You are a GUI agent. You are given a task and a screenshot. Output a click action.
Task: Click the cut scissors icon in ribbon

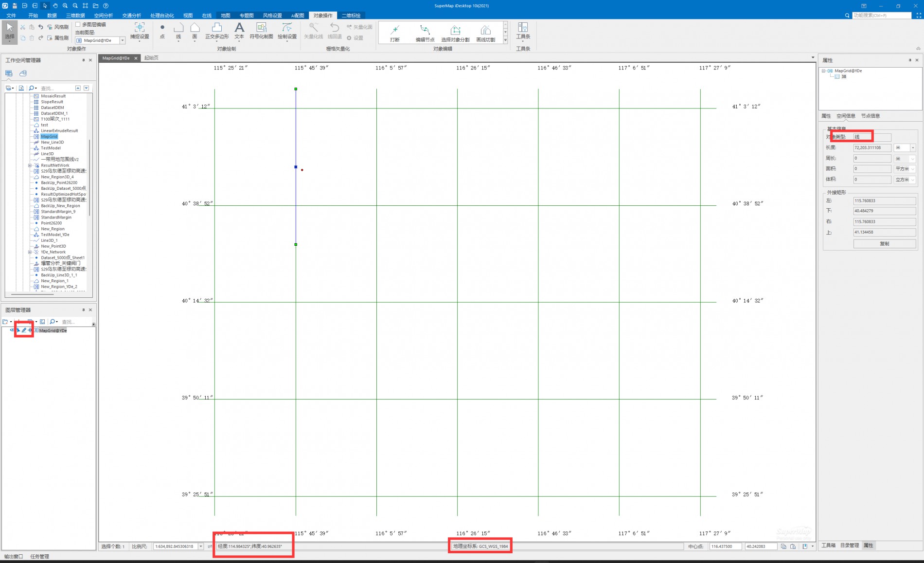click(x=23, y=27)
